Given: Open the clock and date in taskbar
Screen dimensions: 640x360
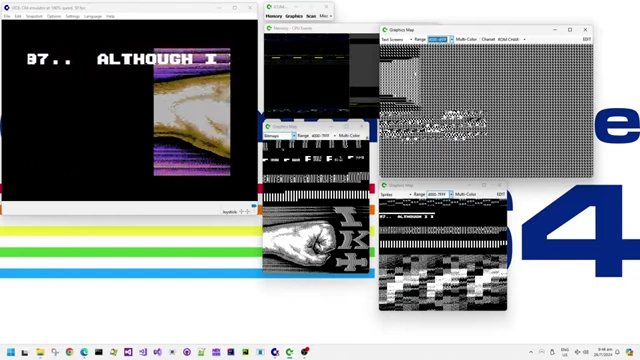Looking at the screenshot, I should [604, 352].
